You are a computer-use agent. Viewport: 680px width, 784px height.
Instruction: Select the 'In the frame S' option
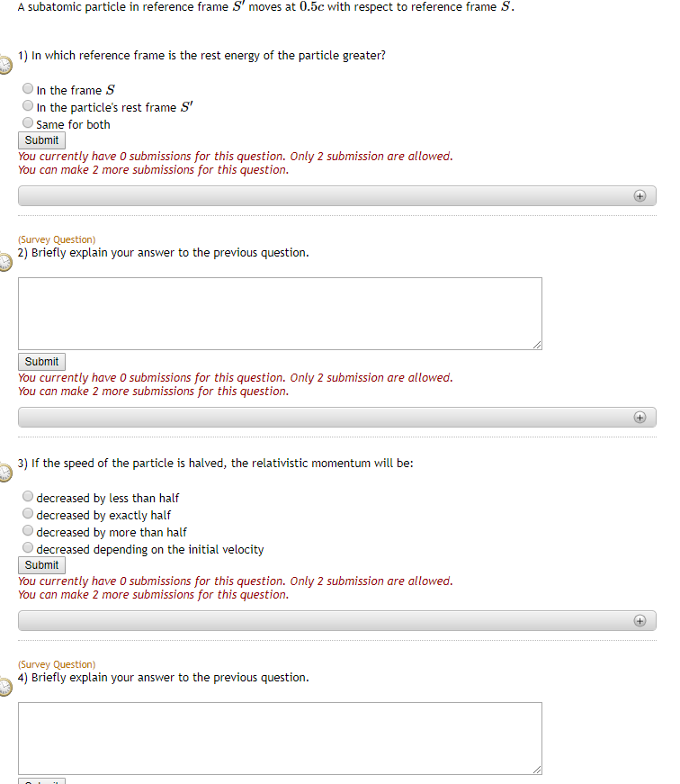pyautogui.click(x=28, y=88)
